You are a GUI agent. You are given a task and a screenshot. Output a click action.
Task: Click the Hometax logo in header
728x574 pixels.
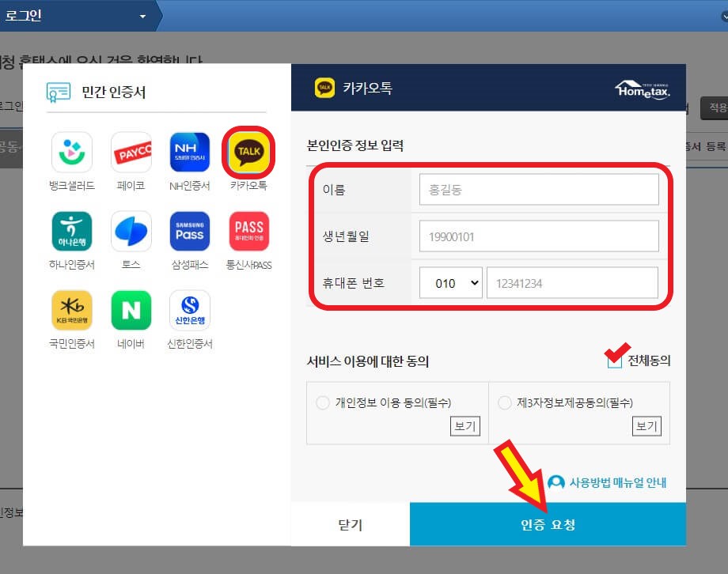coord(643,89)
